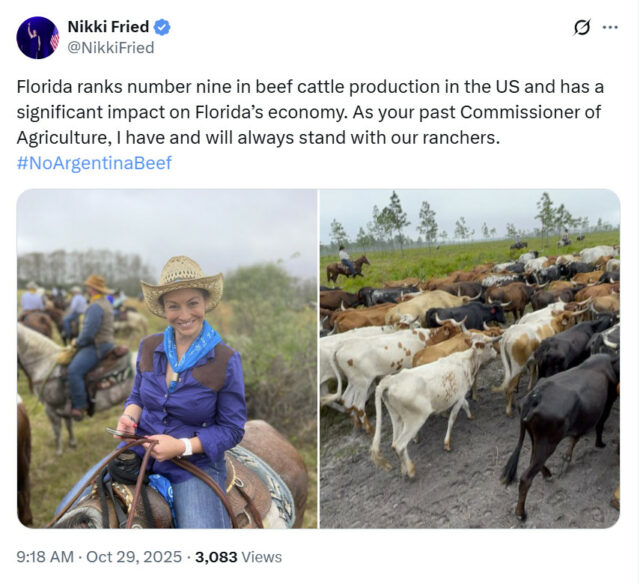Image resolution: width=640 pixels, height=584 pixels.
Task: Click the Nikki Fried display name
Action: coord(108,27)
